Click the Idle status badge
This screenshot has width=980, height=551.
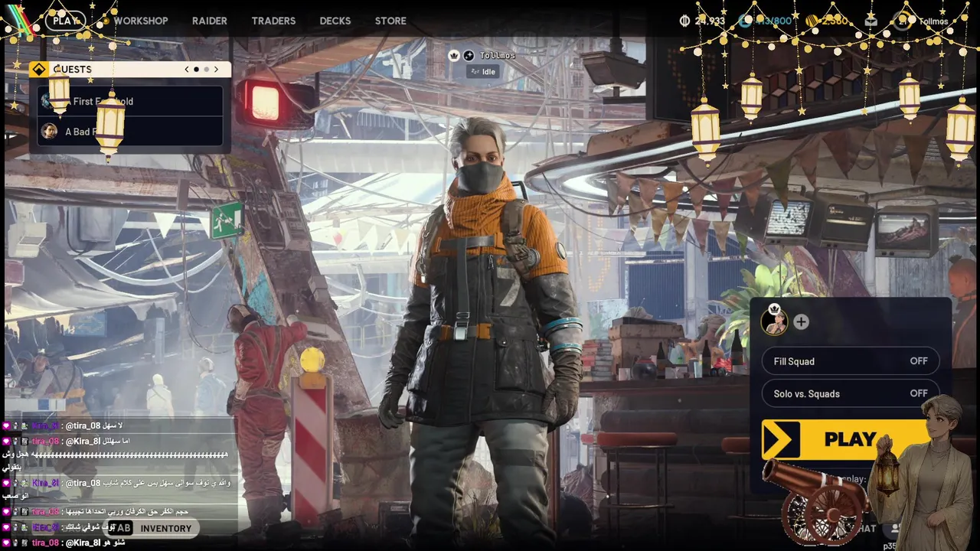[483, 71]
